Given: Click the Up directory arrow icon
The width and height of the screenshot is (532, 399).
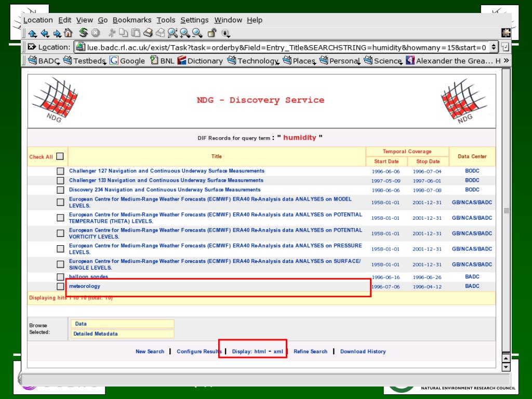Looking at the screenshot, I should tap(32, 34).
